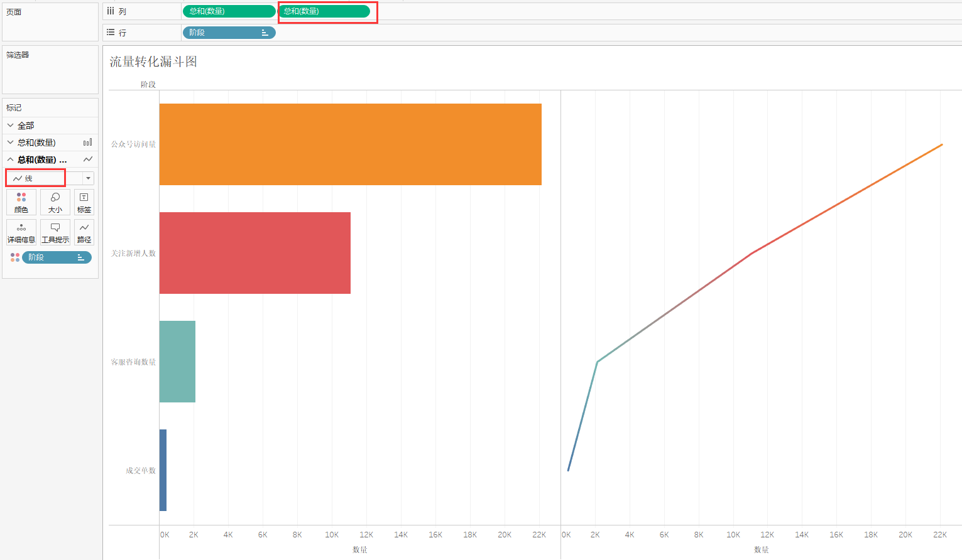Screen dimensions: 962x560
Task: Open the mark type dropdown showing 线
Action: tap(50, 178)
